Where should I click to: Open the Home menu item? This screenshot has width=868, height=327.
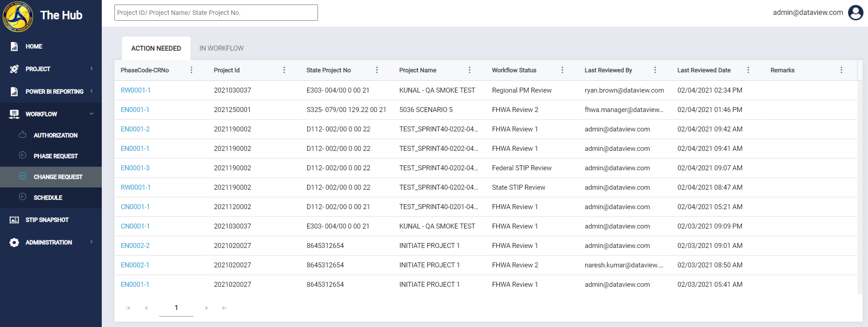point(34,47)
